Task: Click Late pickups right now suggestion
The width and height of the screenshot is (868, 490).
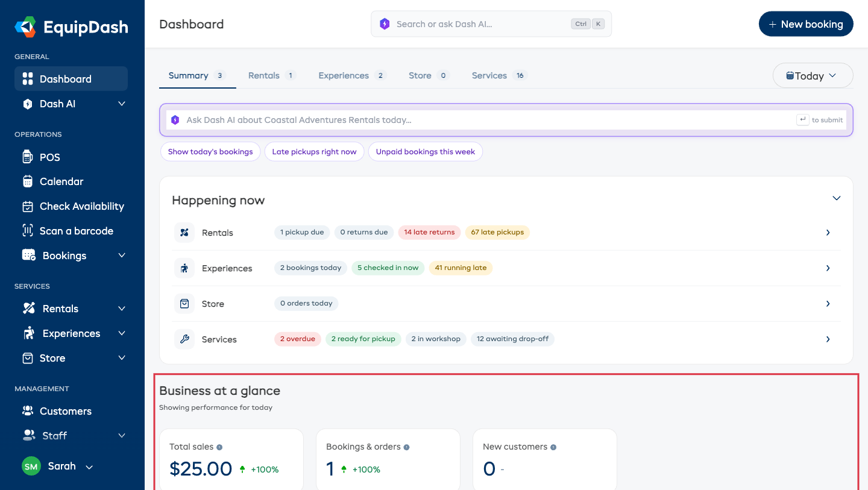Action: [314, 152]
